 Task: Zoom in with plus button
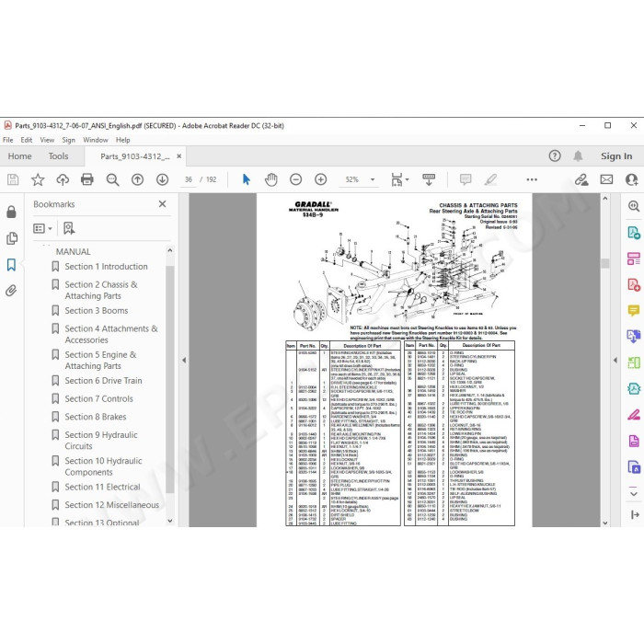point(321,179)
